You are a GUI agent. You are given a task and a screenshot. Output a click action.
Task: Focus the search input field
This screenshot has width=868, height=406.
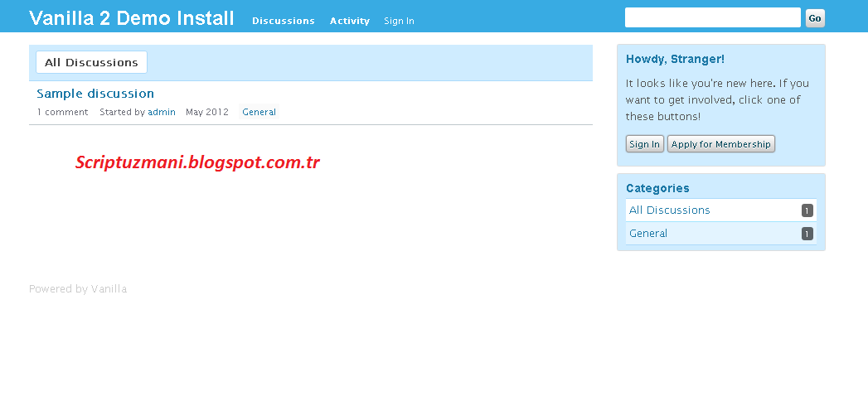712,17
